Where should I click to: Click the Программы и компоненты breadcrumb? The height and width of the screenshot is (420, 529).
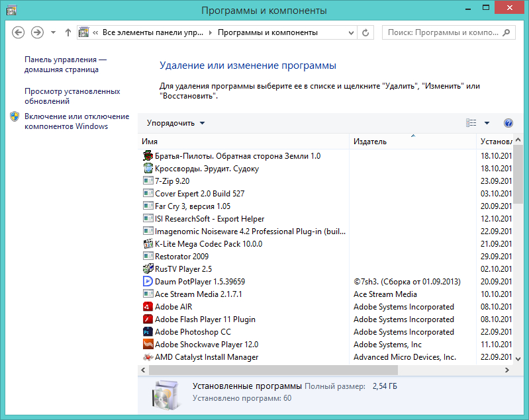click(x=267, y=32)
